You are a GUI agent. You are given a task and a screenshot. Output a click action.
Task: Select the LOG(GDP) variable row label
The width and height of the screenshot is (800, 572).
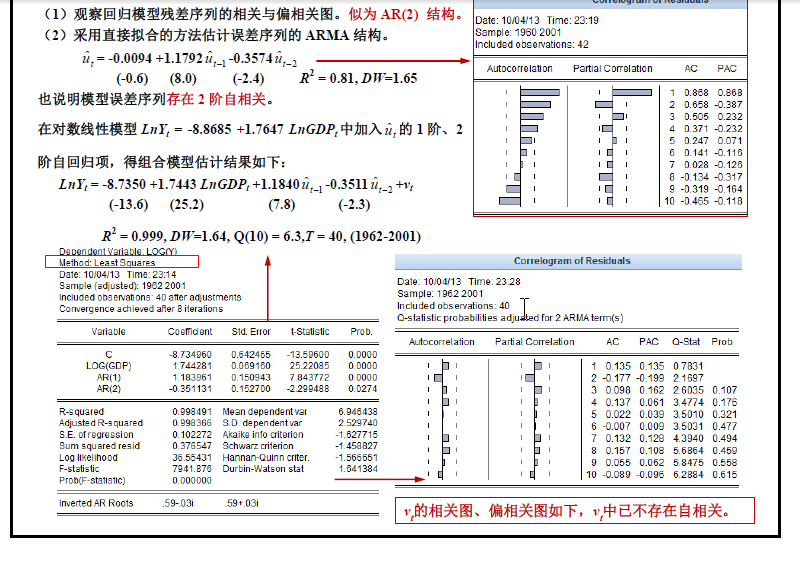coord(109,366)
